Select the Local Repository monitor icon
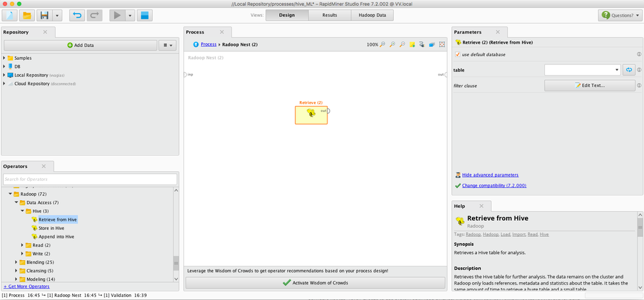This screenshot has width=644, height=300. pyautogui.click(x=10, y=75)
